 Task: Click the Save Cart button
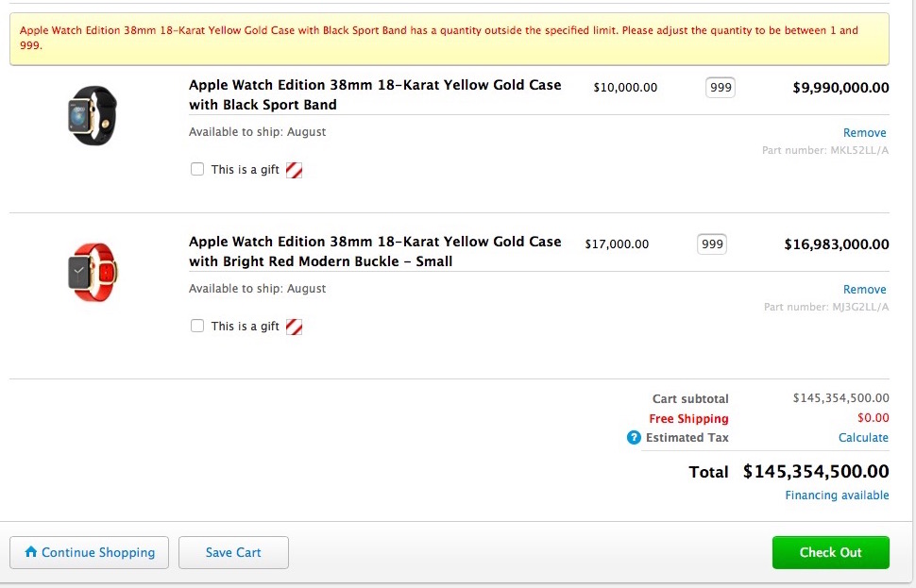[233, 552]
